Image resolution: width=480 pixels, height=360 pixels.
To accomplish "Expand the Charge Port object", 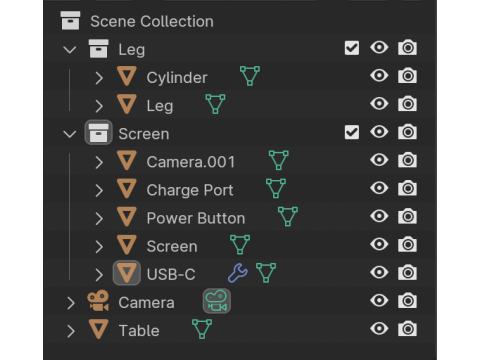I will pos(99,191).
